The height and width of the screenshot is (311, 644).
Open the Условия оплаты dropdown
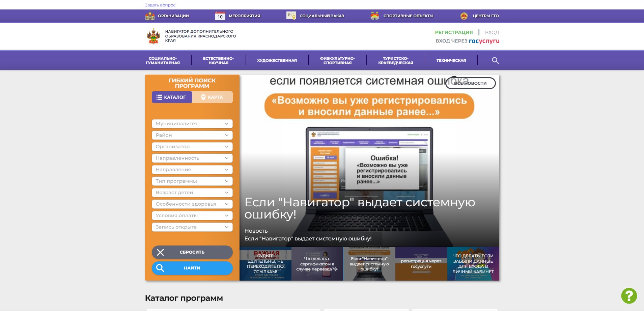[192, 215]
